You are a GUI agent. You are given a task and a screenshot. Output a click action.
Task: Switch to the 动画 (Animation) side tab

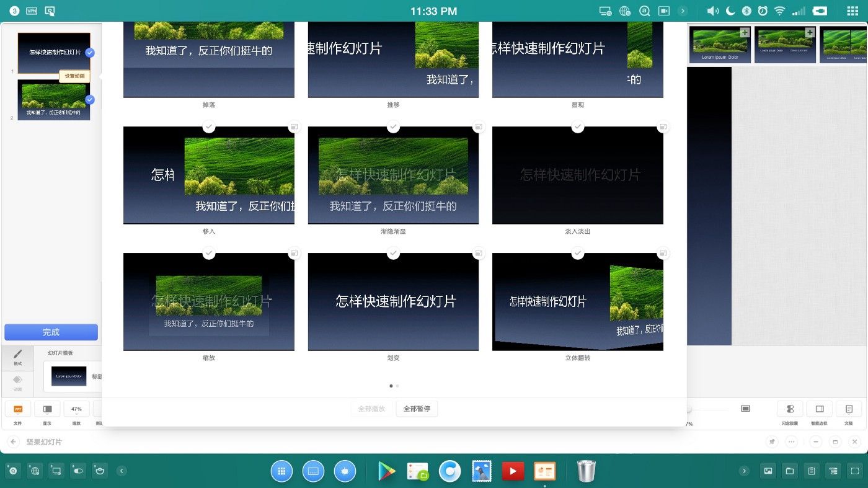point(18,381)
